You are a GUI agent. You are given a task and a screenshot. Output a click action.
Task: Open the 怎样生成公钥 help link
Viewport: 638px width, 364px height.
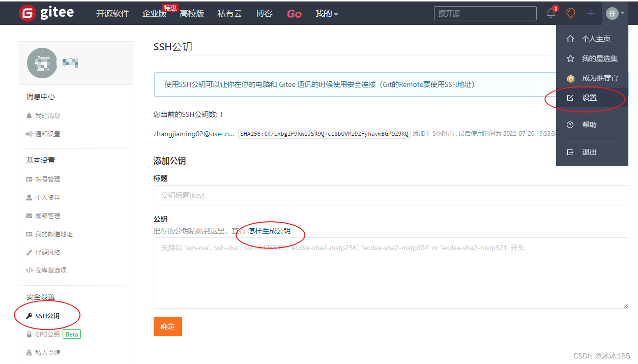[x=270, y=230]
